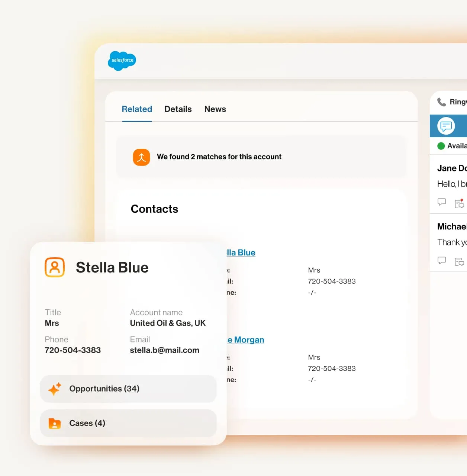The height and width of the screenshot is (476, 467).
Task: Click the Opportunities sparkle icon
Action: 55,389
